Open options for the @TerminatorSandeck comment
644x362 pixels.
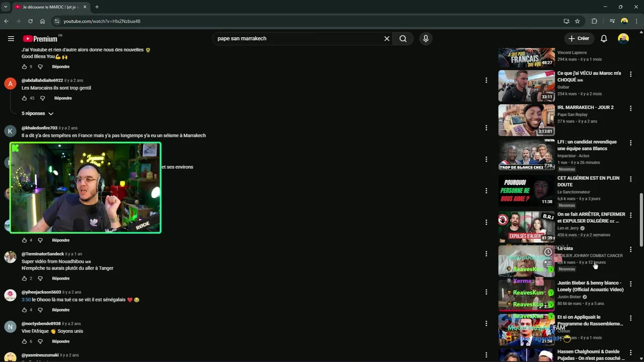pyautogui.click(x=486, y=254)
